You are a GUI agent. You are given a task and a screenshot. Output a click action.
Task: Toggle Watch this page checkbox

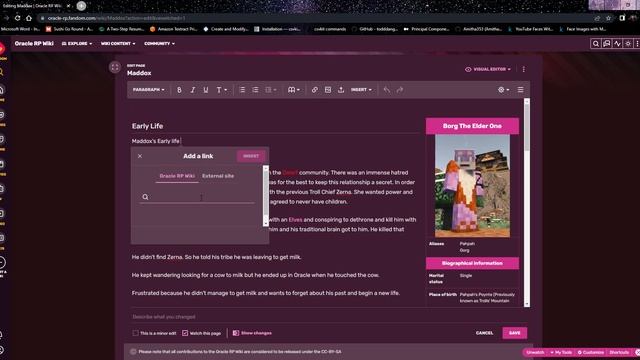[x=185, y=333]
